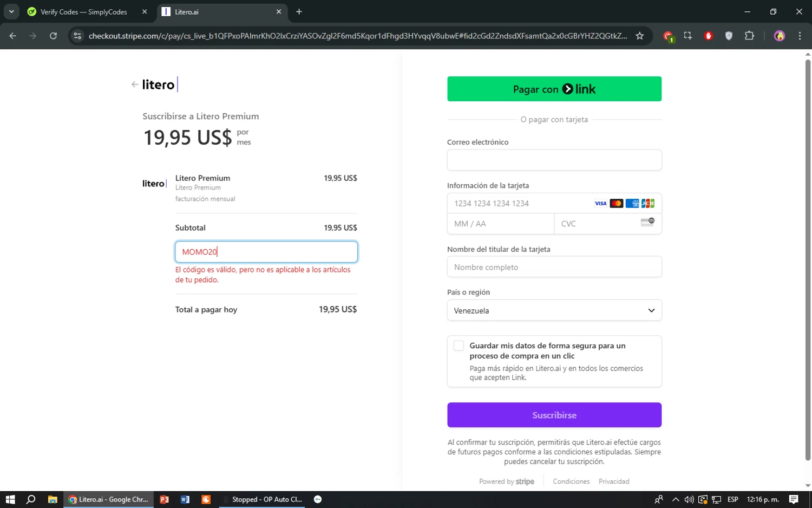Open the red extension with badge 1
This screenshot has height=508, width=812.
pyautogui.click(x=668, y=36)
